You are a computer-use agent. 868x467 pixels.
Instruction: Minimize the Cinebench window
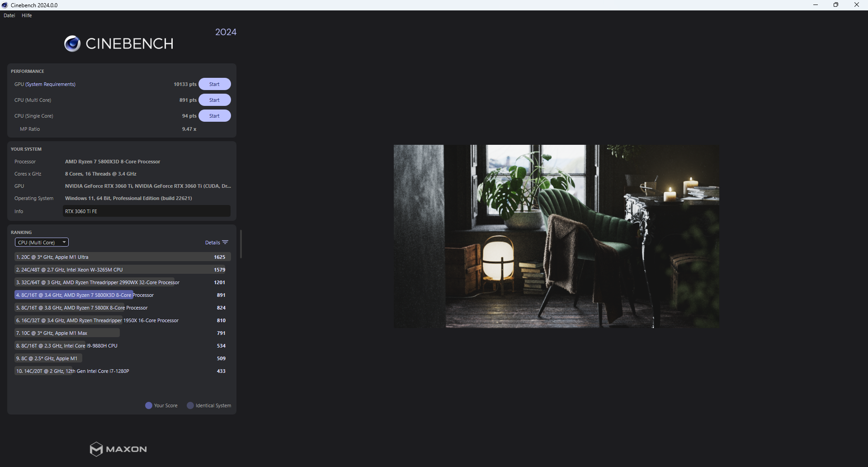(816, 5)
